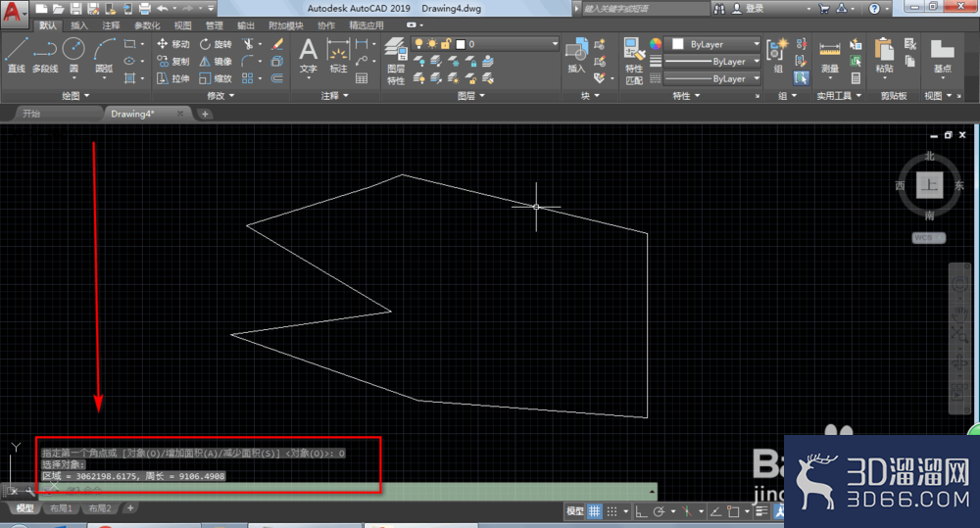Open the 参数化 ribbon tab
This screenshot has width=980, height=528.
click(147, 25)
